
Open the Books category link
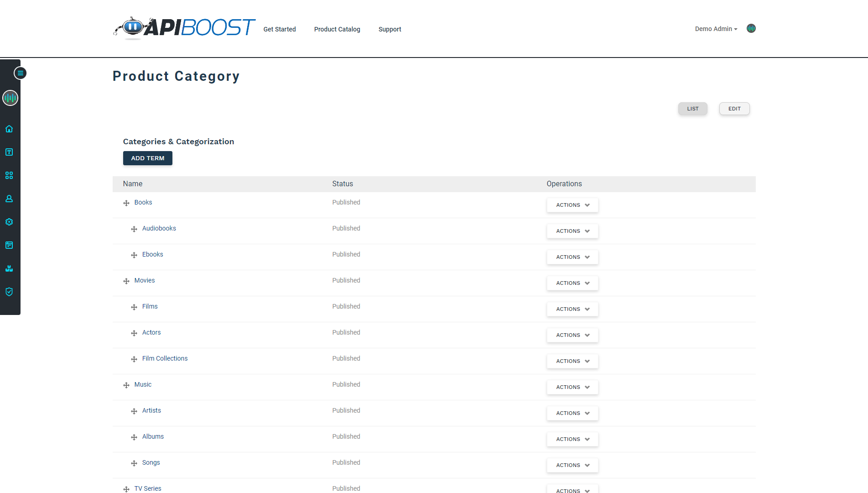tap(143, 202)
